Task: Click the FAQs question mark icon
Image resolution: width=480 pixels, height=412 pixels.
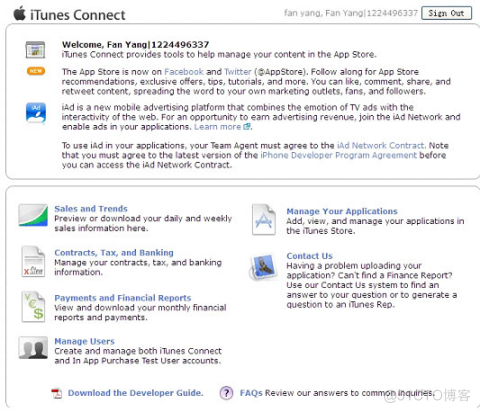Action: pyautogui.click(x=226, y=393)
